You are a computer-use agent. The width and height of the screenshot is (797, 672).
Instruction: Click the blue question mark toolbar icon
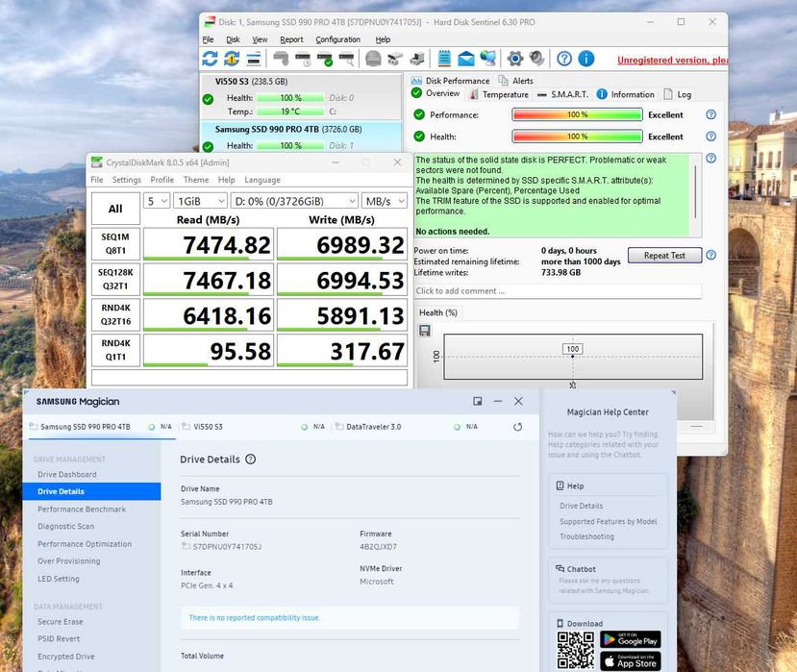[x=564, y=59]
